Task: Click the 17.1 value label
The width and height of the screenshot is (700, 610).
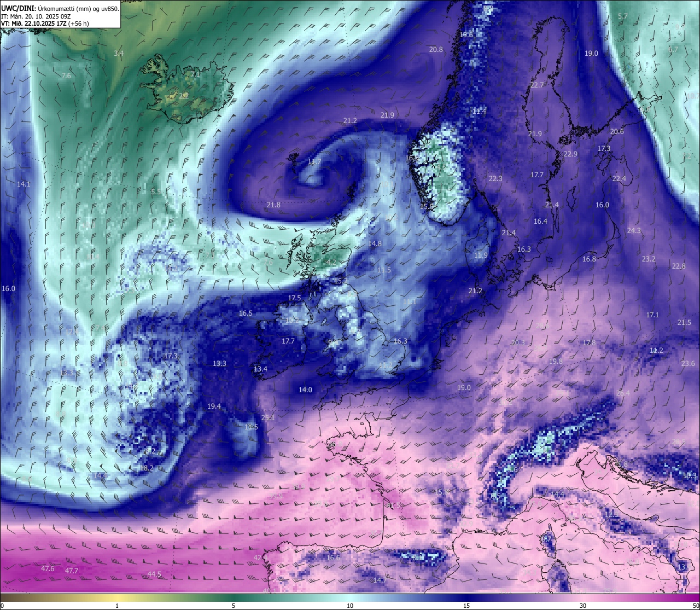Action: [x=652, y=315]
